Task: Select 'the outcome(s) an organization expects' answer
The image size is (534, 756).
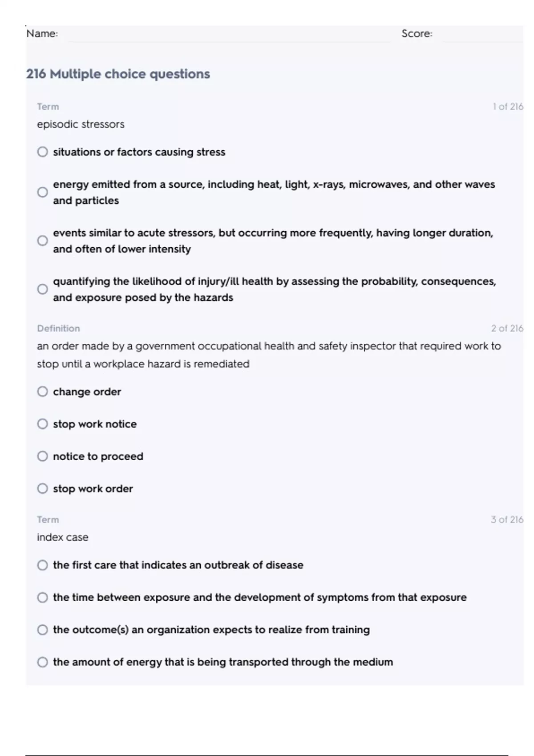Action: pyautogui.click(x=42, y=630)
